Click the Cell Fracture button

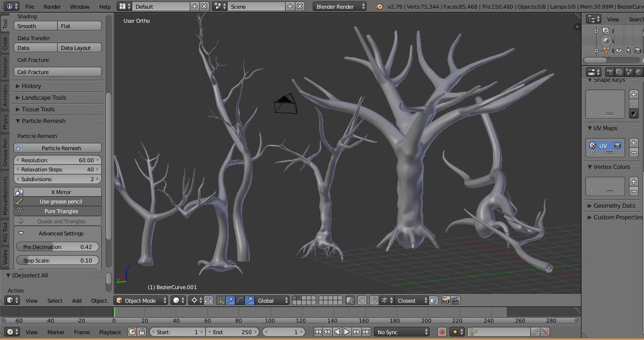coord(58,72)
